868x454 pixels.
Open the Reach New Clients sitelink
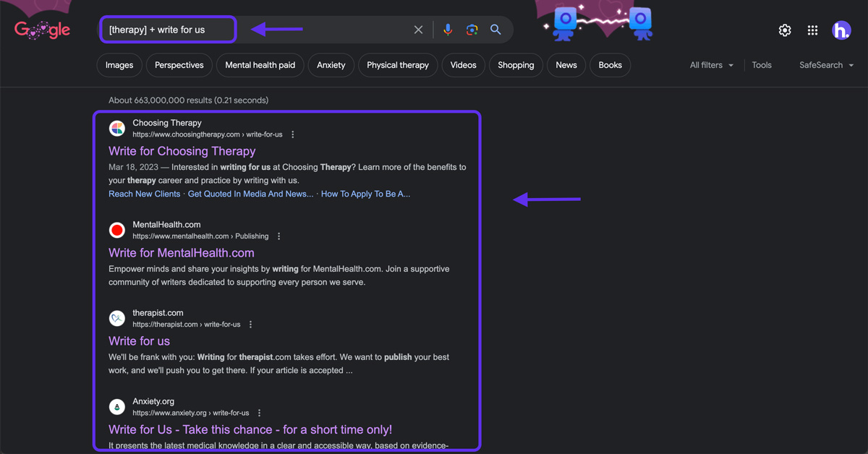(145, 194)
